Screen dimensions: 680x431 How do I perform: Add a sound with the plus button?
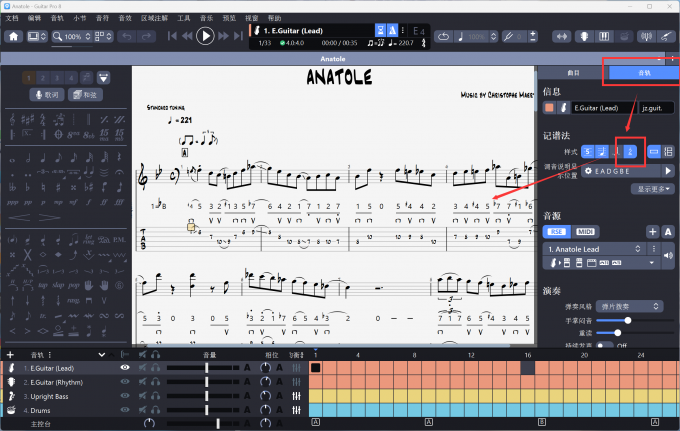point(652,231)
